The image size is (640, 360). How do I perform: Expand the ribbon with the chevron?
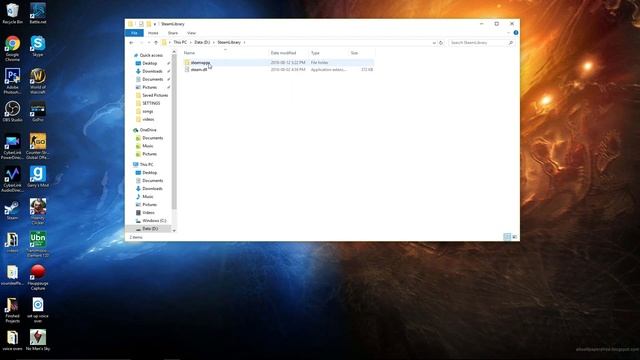(x=509, y=33)
